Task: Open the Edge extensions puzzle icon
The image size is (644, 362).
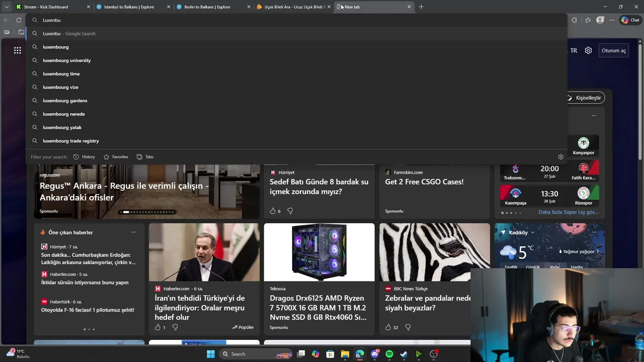Action: click(575, 20)
